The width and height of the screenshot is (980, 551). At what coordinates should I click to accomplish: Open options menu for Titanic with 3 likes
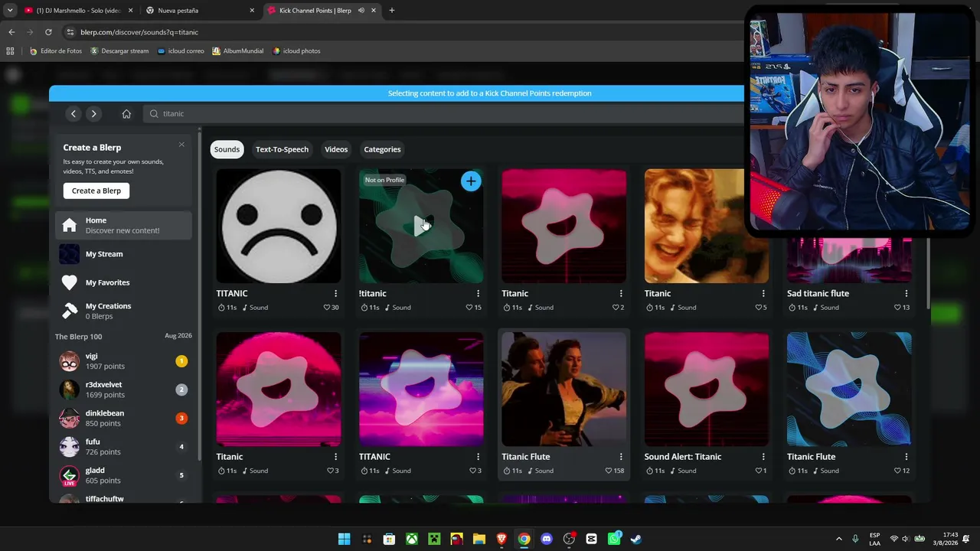(335, 457)
